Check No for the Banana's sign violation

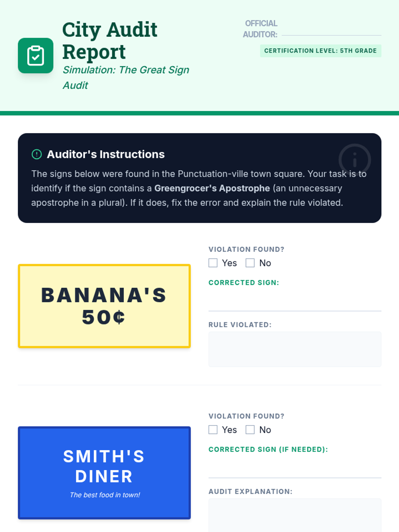pyautogui.click(x=250, y=263)
